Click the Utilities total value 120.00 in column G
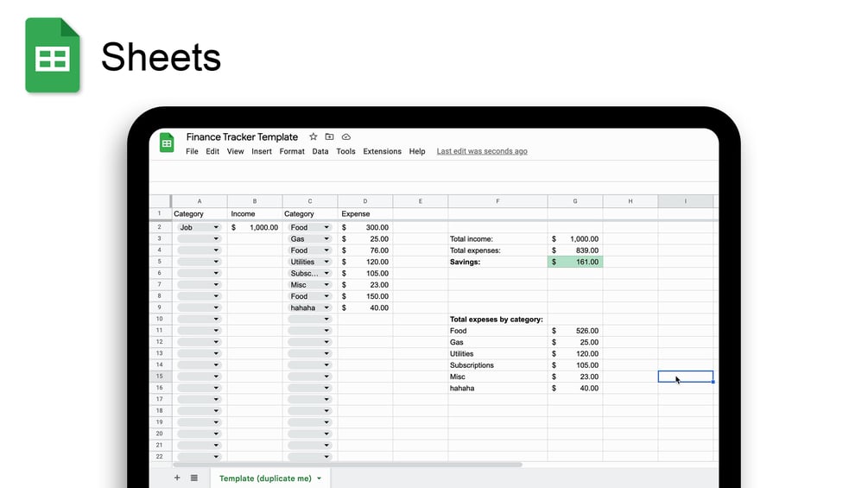Image resolution: width=868 pixels, height=488 pixels. coord(575,353)
